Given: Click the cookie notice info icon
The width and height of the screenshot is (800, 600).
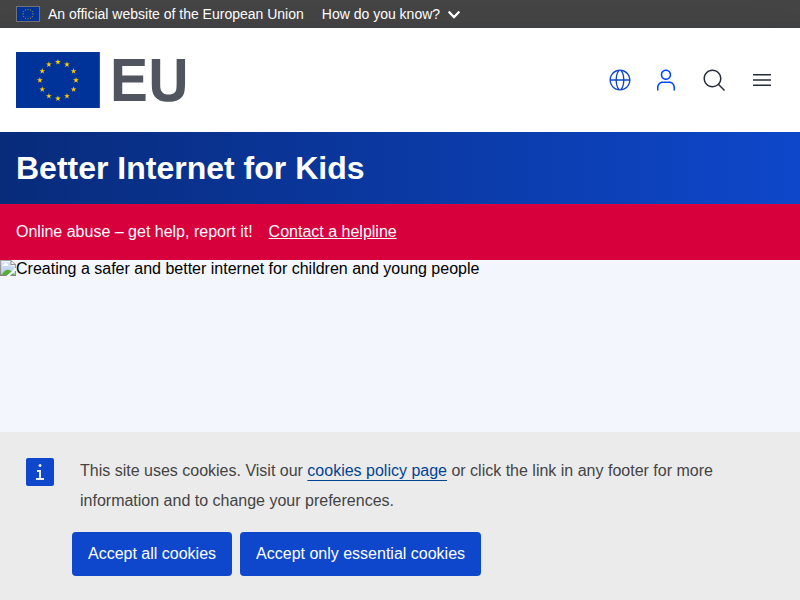Looking at the screenshot, I should tap(40, 472).
